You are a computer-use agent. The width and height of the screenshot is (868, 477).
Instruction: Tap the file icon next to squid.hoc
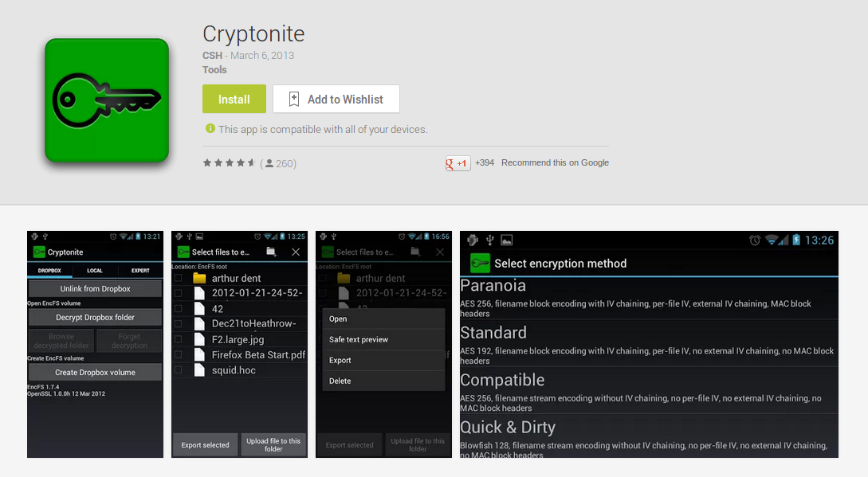pos(199,370)
